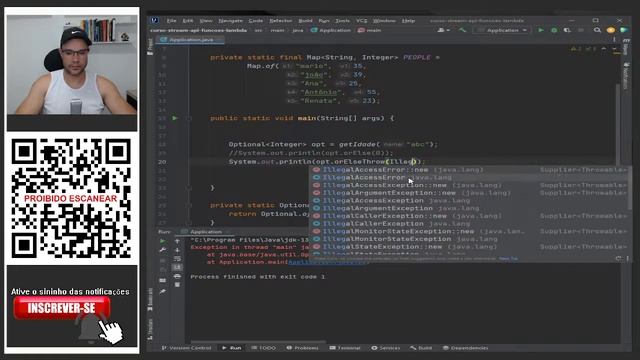Viewport: 640px width, 360px height.
Task: Run Application with green play button in toolbar
Action: tap(541, 30)
